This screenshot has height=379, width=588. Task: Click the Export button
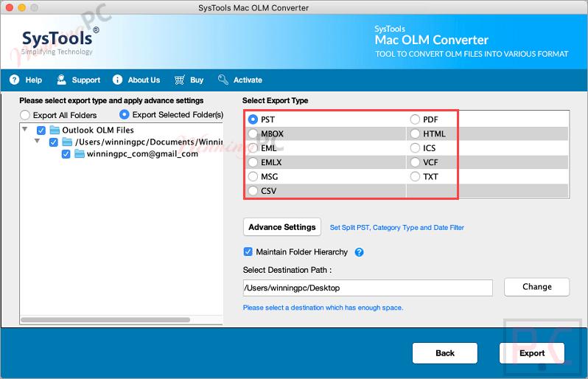coord(532,353)
